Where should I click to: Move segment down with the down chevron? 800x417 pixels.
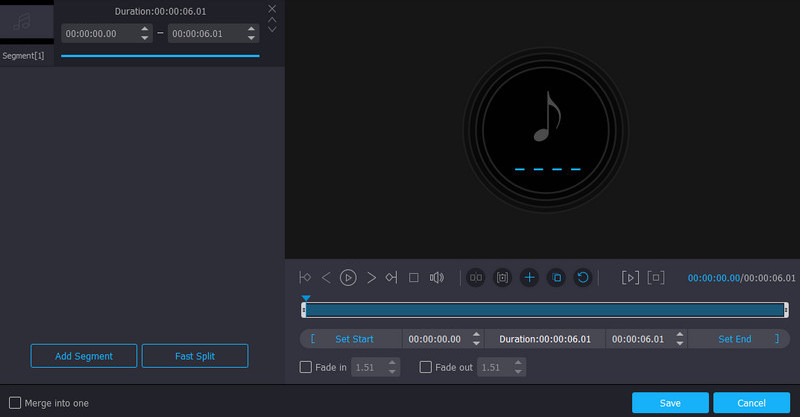272,29
